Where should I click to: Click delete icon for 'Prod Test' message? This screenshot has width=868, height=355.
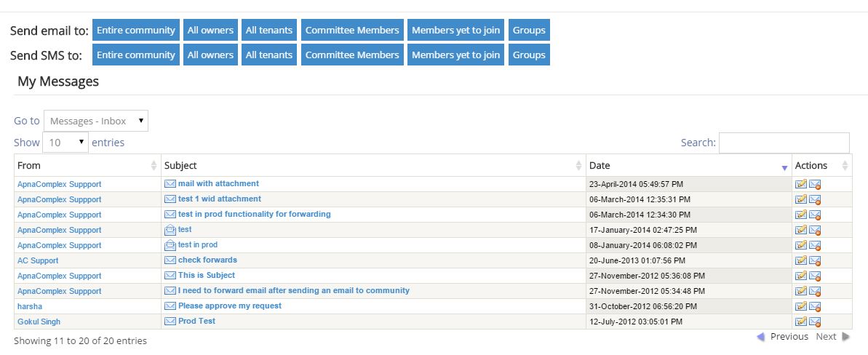click(x=815, y=322)
